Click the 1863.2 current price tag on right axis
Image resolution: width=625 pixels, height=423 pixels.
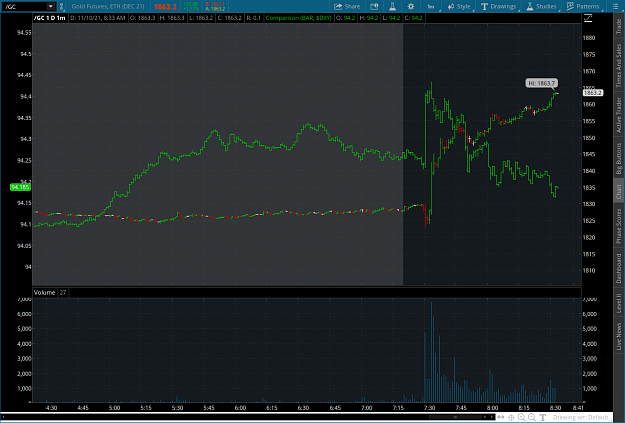tap(593, 93)
